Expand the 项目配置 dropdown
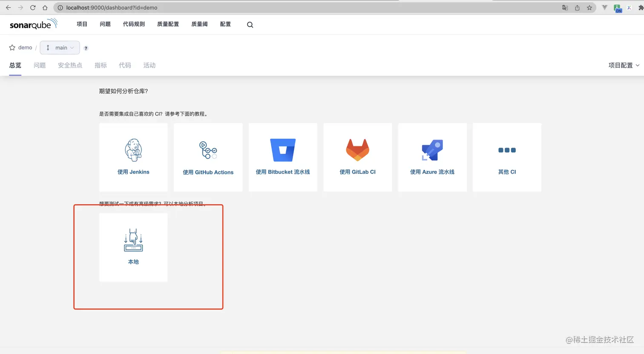Viewport: 644px width, 354px height. 624,65
